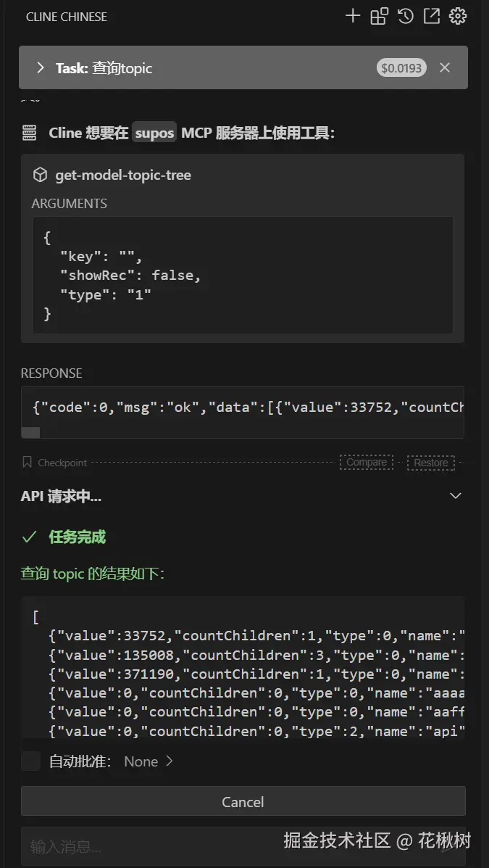
Task: Click the Compare checkpoint button
Action: (x=367, y=462)
